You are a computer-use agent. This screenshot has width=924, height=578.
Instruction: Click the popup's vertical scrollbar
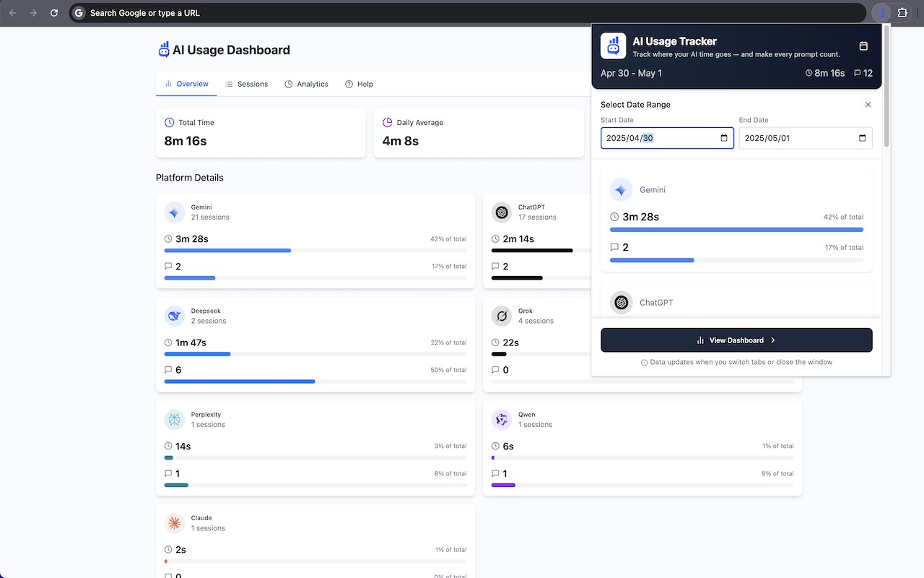click(x=886, y=85)
